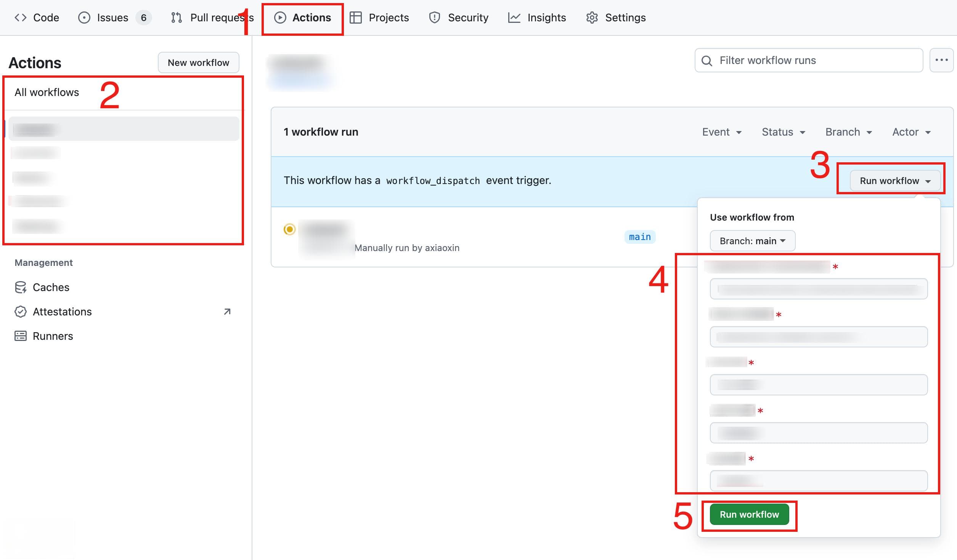Click the main branch label on run
The width and height of the screenshot is (957, 560).
click(x=640, y=237)
